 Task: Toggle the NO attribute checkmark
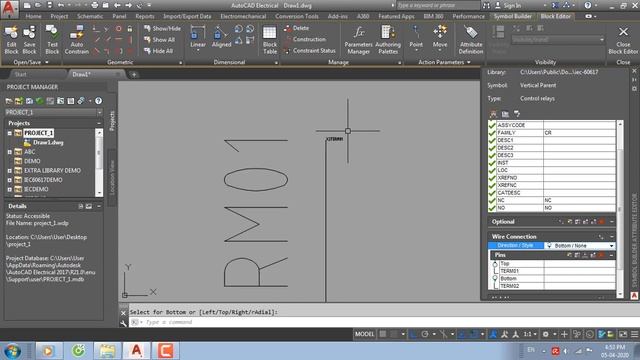pos(492,208)
